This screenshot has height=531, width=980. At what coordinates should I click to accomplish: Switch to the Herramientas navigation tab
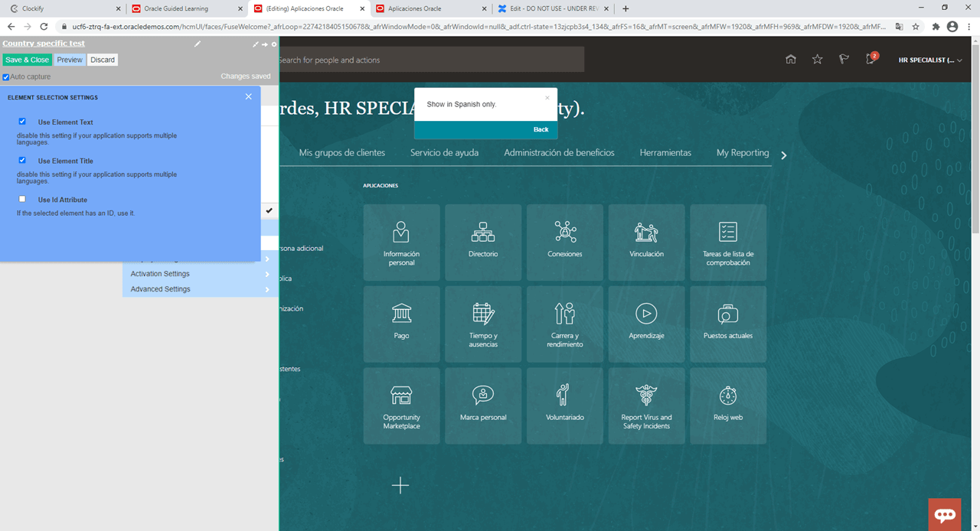pos(665,153)
